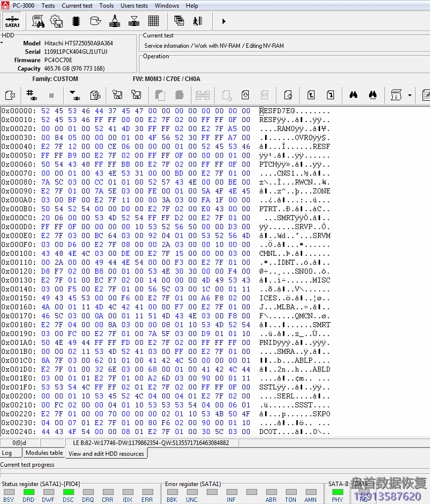
Task: Click the black play arrow in top toolbar
Action: click(x=224, y=21)
